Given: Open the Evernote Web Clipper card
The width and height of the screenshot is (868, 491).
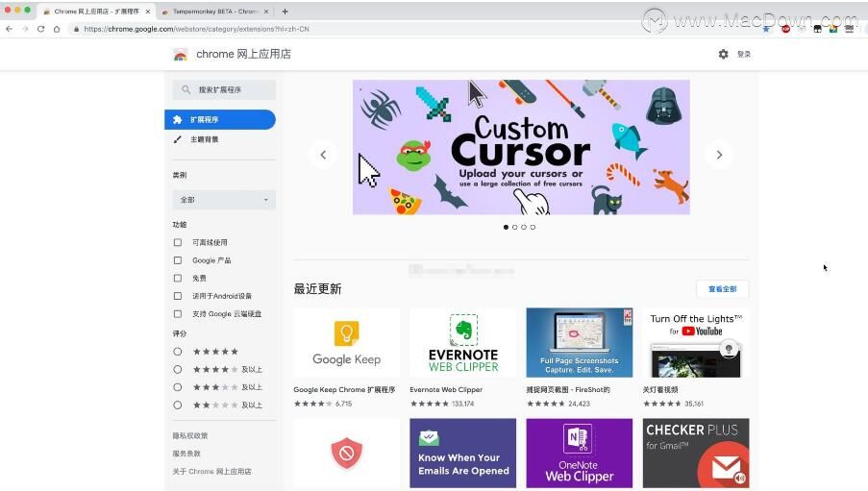Looking at the screenshot, I should click(x=462, y=358).
